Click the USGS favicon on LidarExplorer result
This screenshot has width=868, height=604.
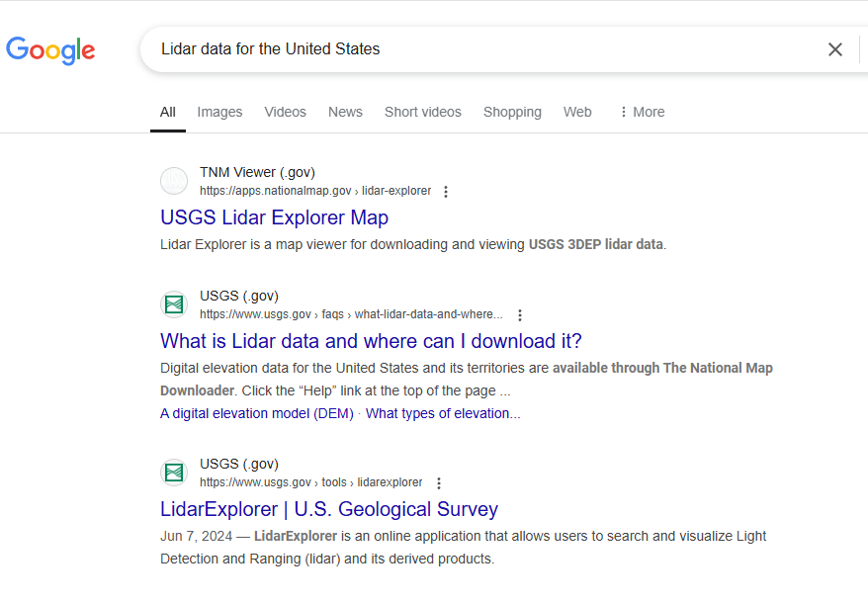pos(174,473)
